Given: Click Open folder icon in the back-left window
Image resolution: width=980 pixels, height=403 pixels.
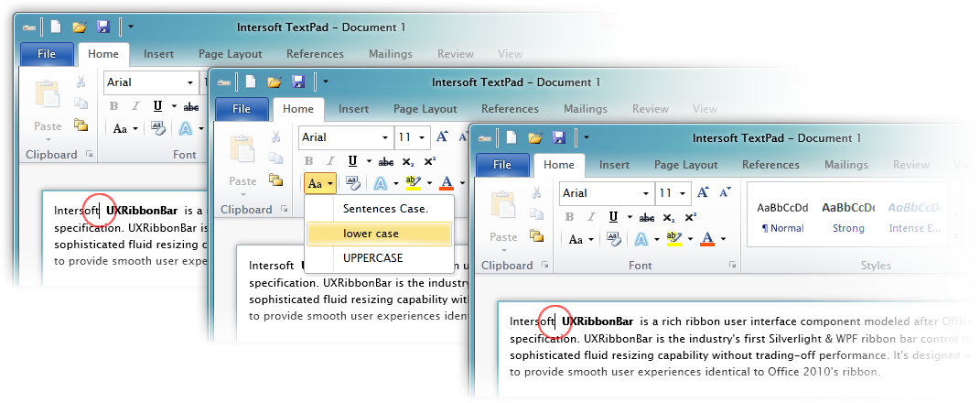Looking at the screenshot, I should pyautogui.click(x=78, y=27).
